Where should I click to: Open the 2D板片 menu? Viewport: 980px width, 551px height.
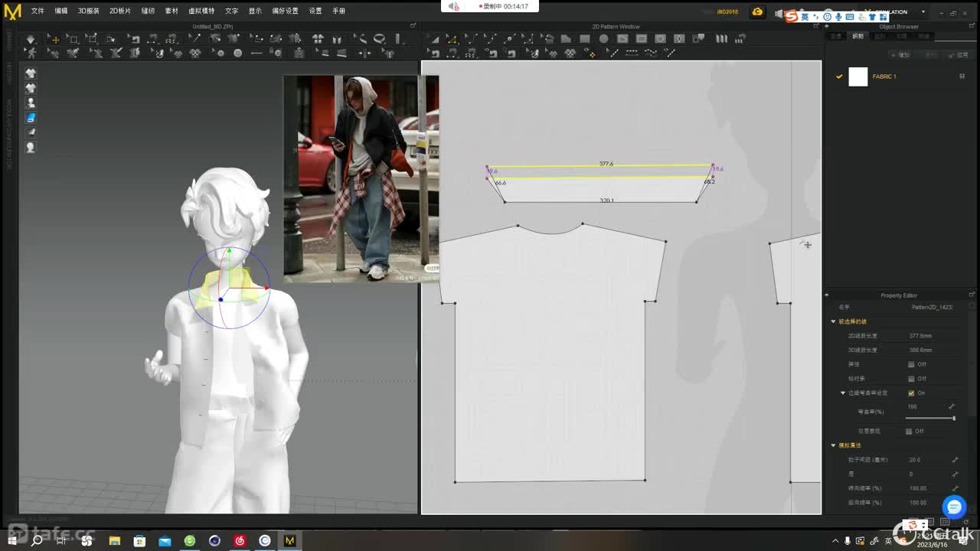(x=120, y=11)
